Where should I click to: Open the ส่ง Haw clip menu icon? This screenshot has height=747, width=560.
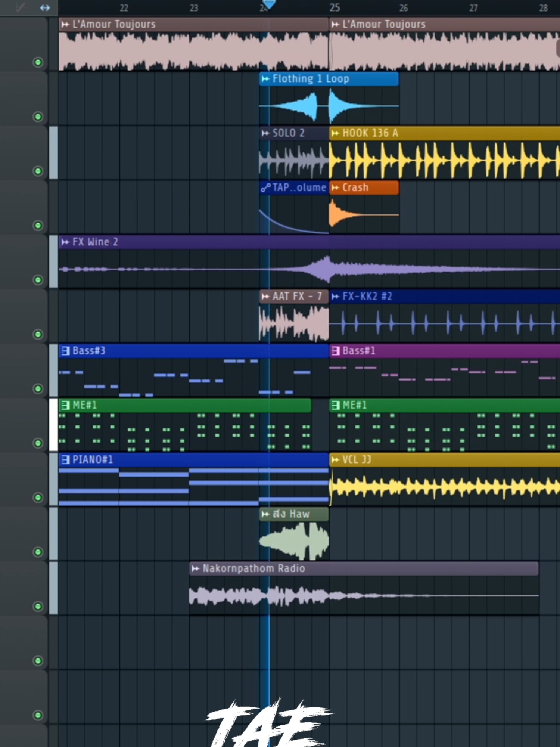(265, 514)
